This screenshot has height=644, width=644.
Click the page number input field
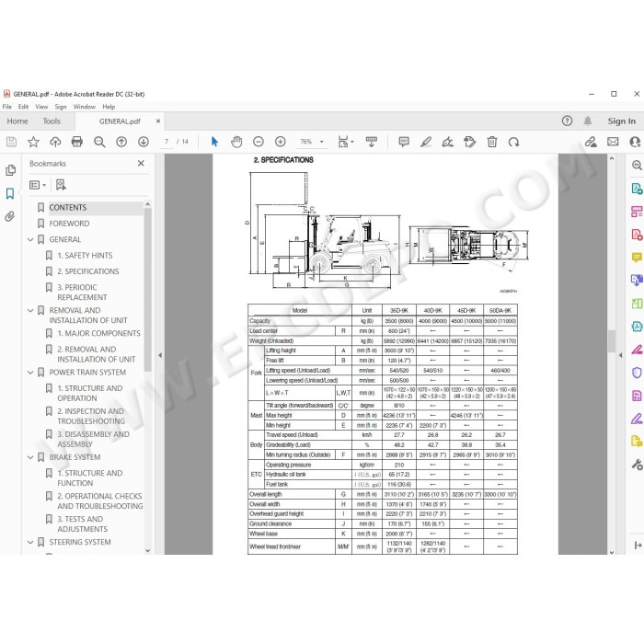167,142
